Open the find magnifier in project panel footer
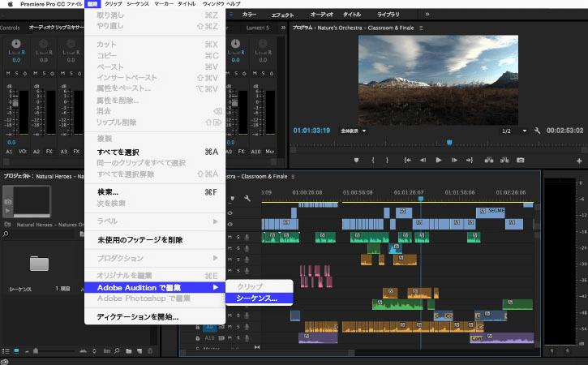The height and width of the screenshot is (365, 588). (117, 351)
